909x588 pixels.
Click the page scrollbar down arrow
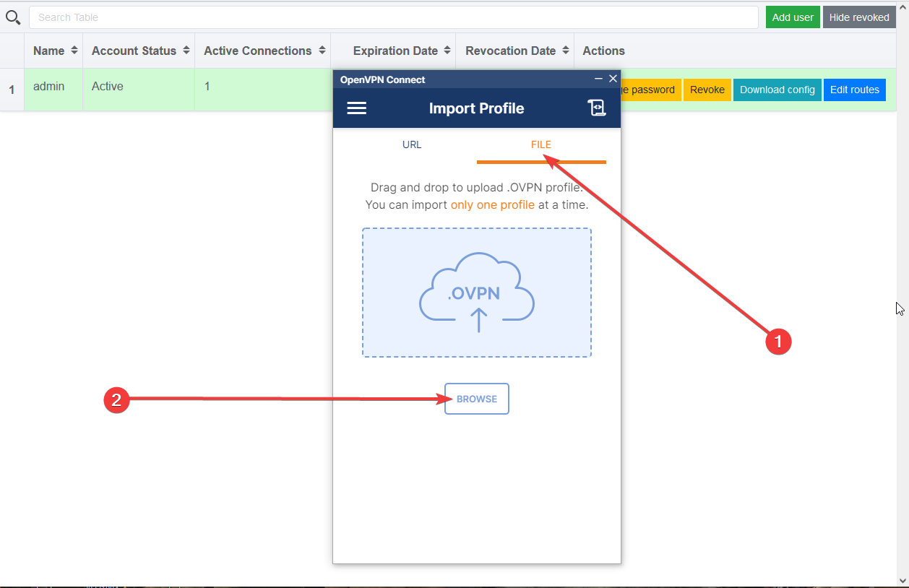pyautogui.click(x=902, y=580)
